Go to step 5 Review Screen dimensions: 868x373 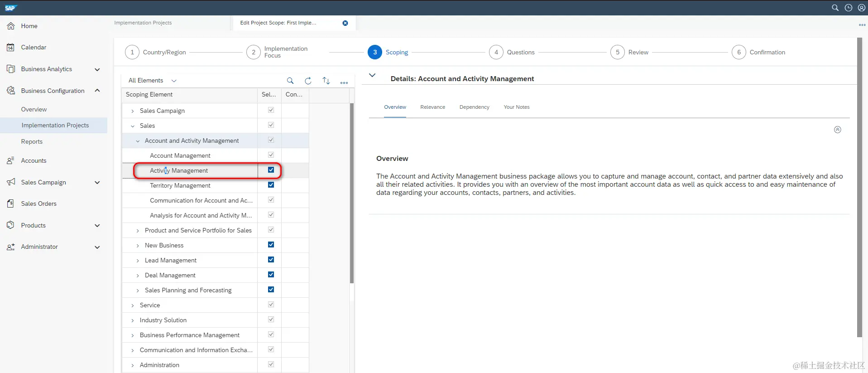629,52
